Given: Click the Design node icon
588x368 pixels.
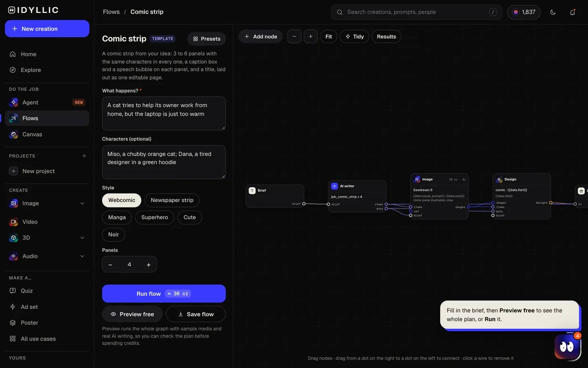Looking at the screenshot, I should [499, 180].
